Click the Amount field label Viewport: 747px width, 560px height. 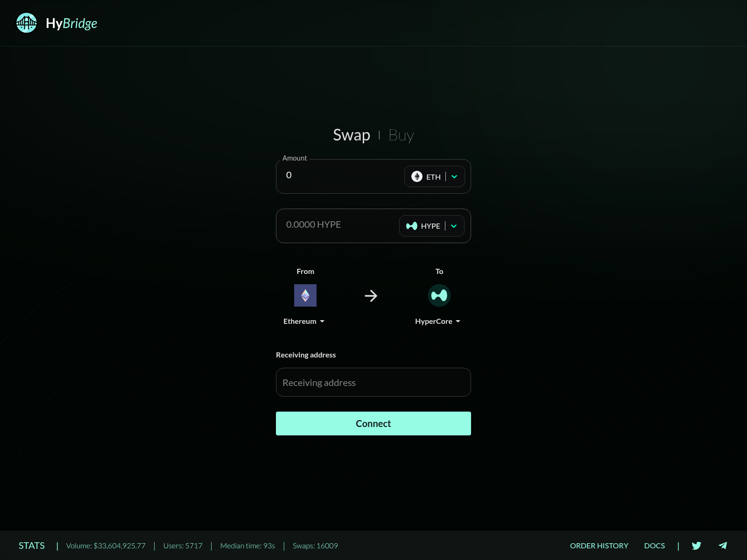tap(295, 158)
